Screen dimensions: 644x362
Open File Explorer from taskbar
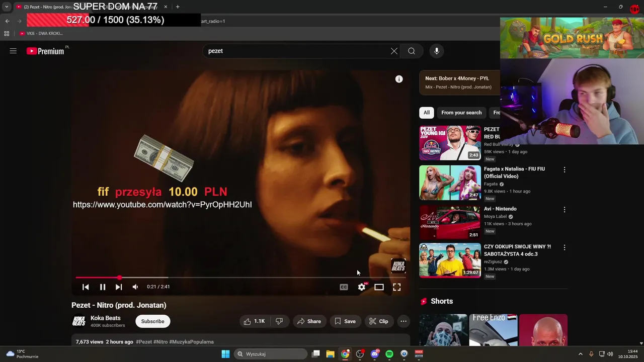(x=331, y=354)
